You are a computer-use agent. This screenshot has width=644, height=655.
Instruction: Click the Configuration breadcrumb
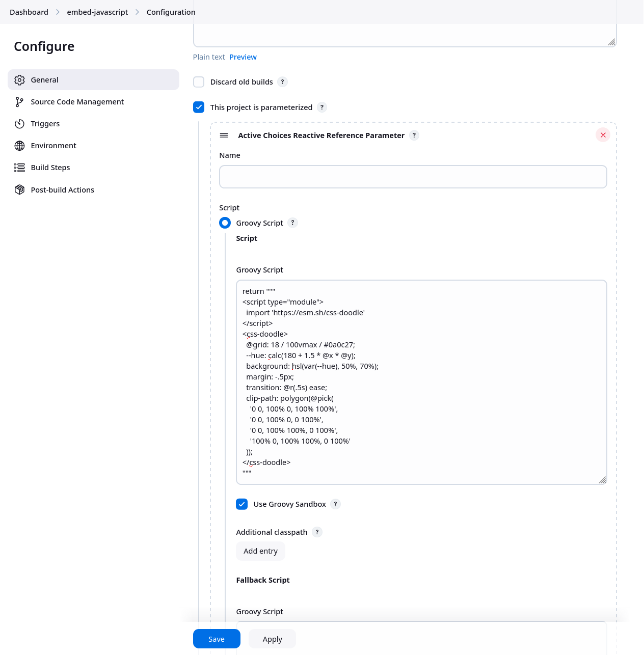coord(171,12)
